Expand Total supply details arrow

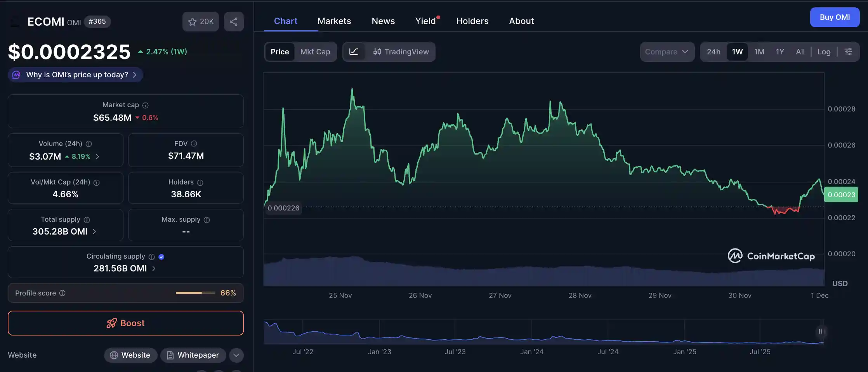pyautogui.click(x=94, y=231)
